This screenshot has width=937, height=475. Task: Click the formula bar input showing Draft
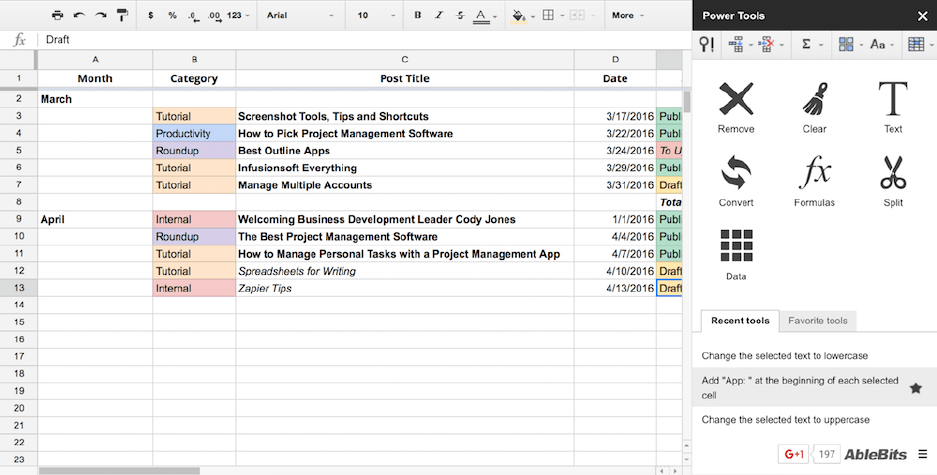click(x=365, y=39)
